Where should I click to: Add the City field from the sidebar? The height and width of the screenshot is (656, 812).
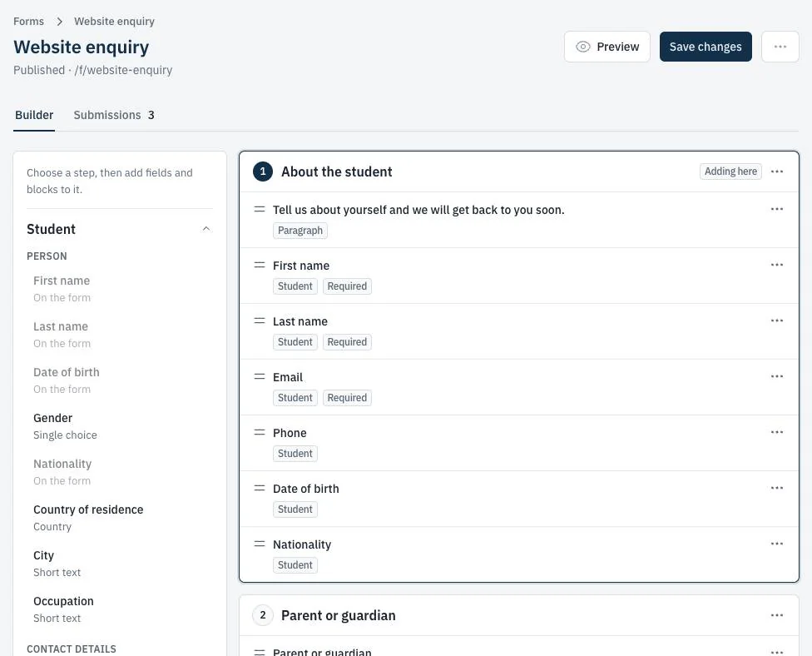pos(119,564)
